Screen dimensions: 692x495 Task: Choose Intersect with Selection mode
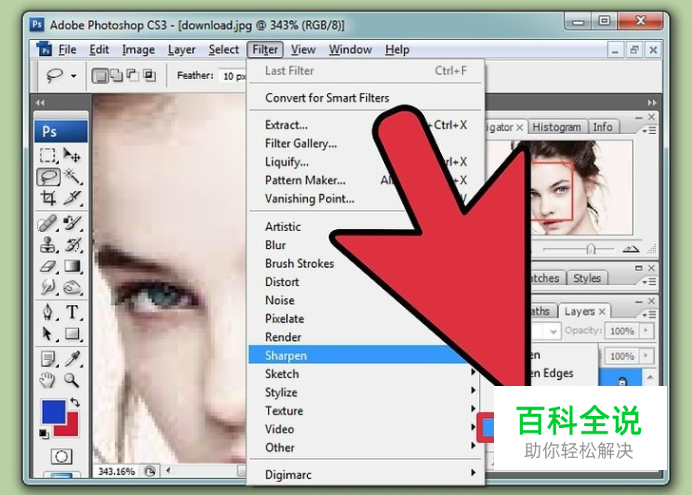coord(149,75)
